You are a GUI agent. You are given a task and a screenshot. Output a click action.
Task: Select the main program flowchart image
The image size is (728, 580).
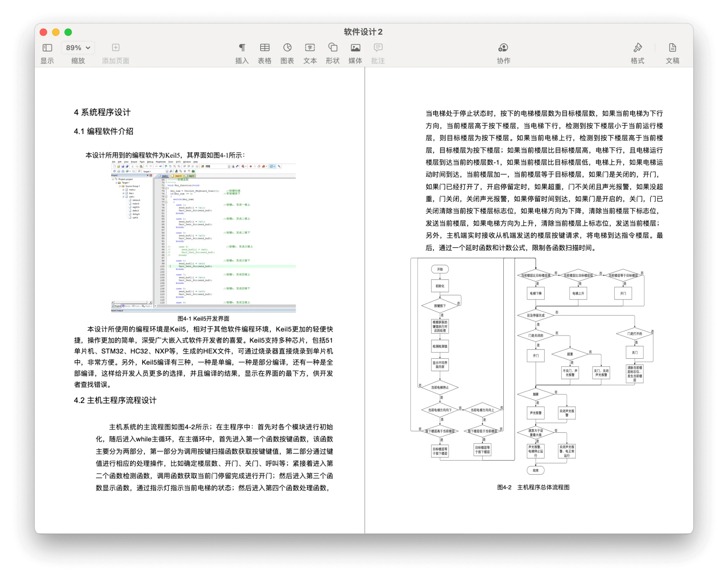(x=532, y=366)
